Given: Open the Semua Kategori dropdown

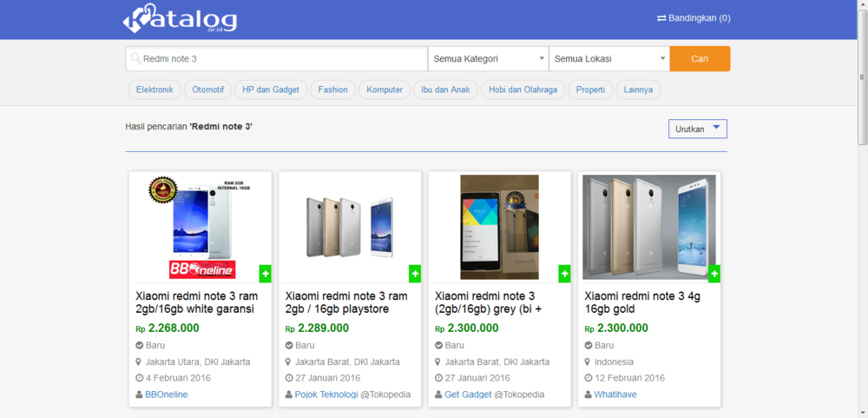Looking at the screenshot, I should tap(488, 59).
